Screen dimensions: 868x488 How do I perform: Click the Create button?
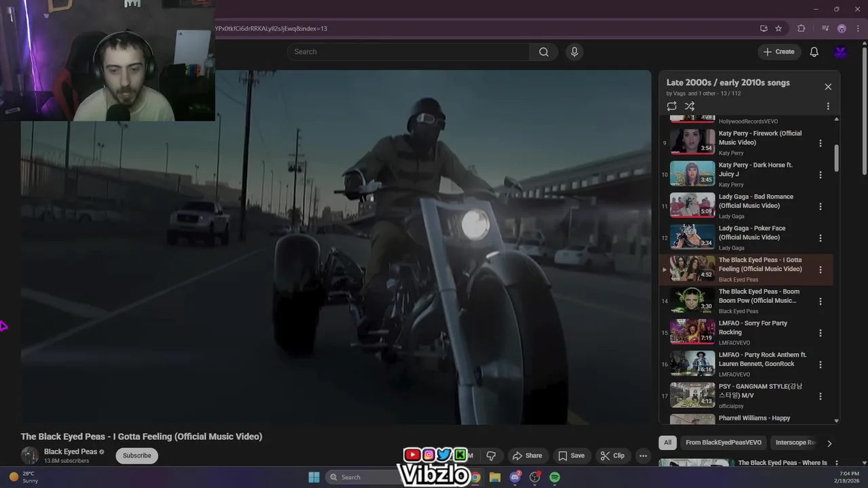pos(778,52)
